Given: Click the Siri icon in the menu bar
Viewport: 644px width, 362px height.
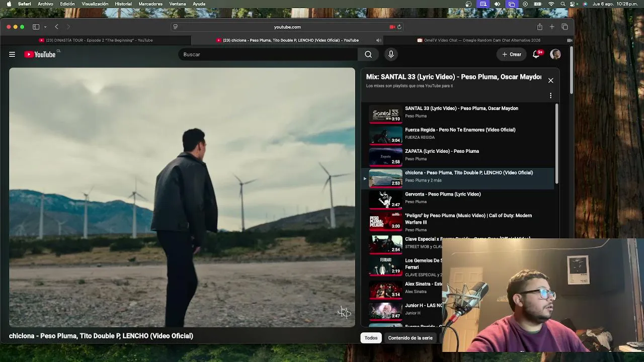Looking at the screenshot, I should tap(585, 4).
